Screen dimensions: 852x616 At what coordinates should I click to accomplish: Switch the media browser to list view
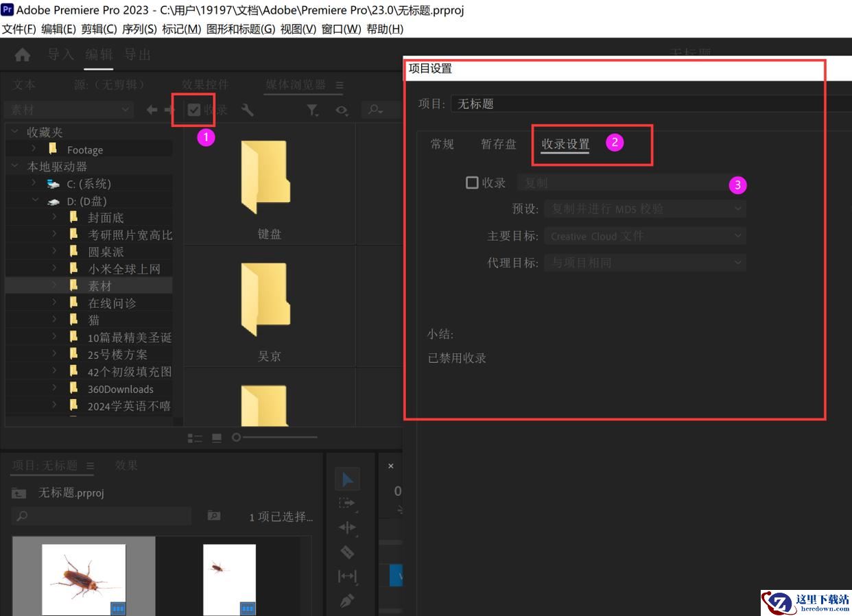pyautogui.click(x=195, y=438)
